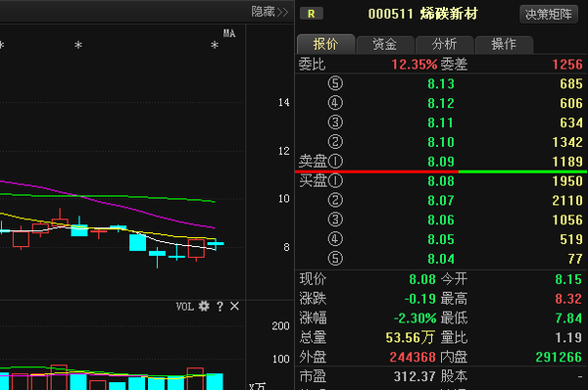Screen dimensions: 588x390
Task: Select buy-one price 8.08
Action: pos(441,181)
